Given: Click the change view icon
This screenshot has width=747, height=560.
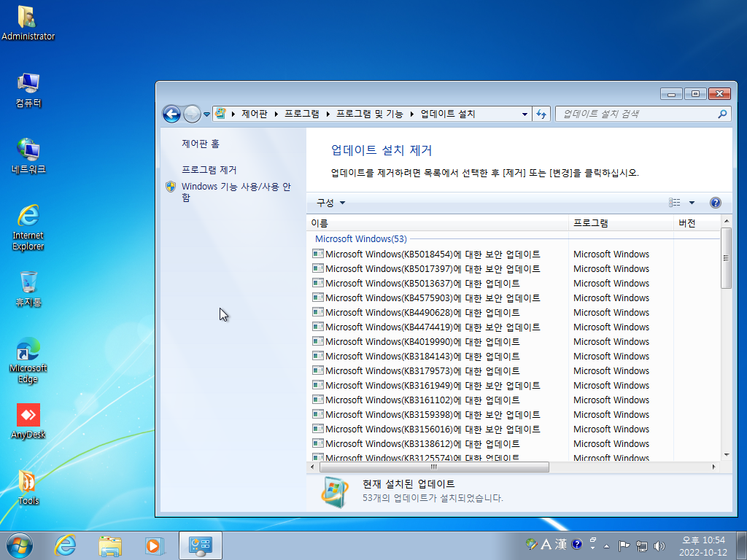Looking at the screenshot, I should (x=675, y=203).
